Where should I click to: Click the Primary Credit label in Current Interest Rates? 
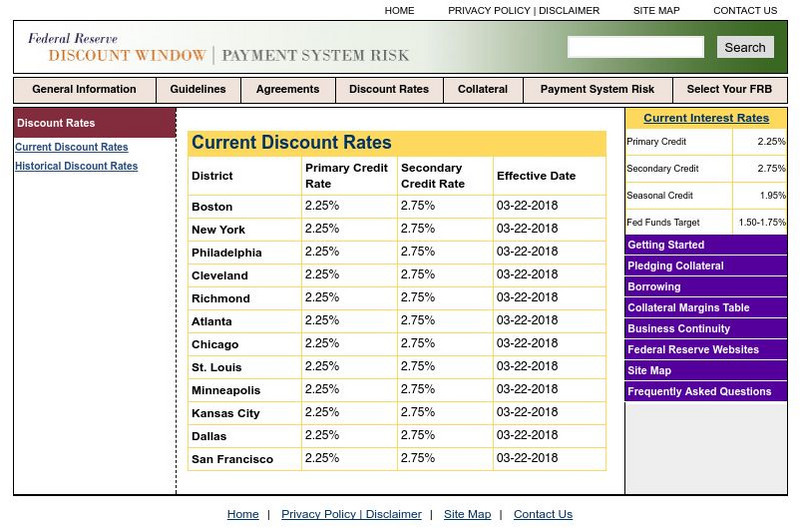(656, 142)
